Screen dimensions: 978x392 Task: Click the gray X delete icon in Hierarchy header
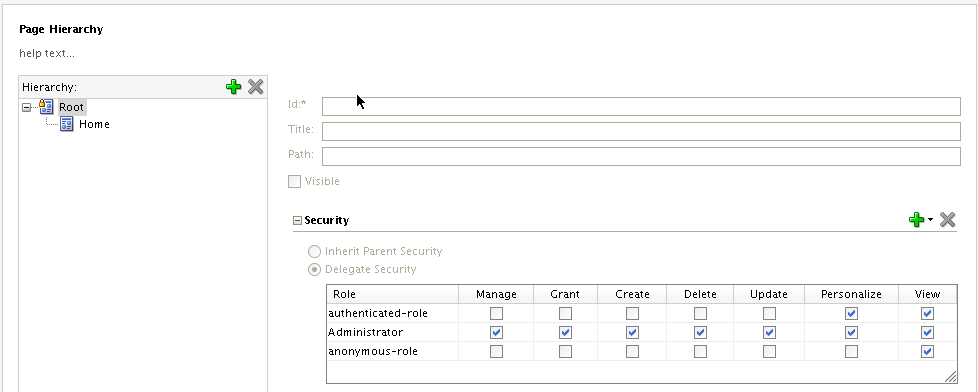point(255,87)
